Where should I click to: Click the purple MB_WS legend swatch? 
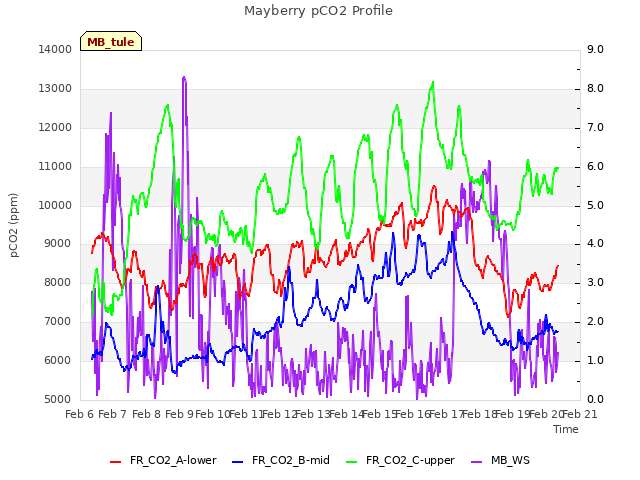tap(477, 462)
